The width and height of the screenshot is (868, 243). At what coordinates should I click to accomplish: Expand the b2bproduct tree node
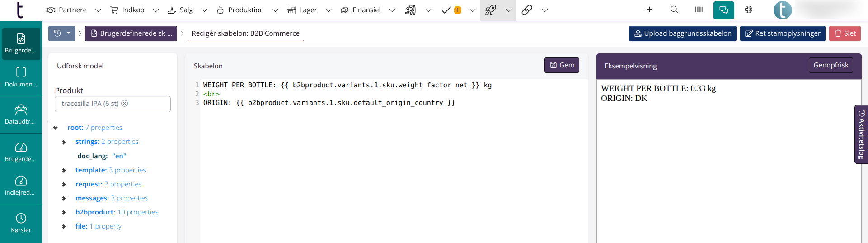pos(64,212)
